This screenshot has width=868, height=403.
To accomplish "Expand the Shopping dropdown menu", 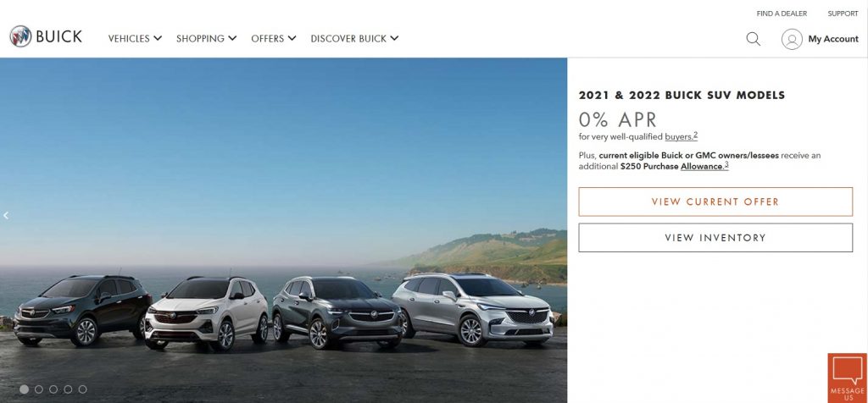I will [207, 39].
